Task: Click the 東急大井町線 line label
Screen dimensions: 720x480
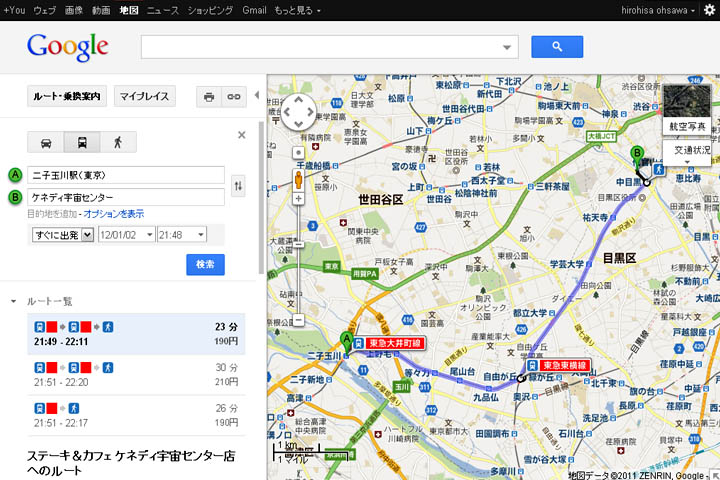Action: (389, 343)
